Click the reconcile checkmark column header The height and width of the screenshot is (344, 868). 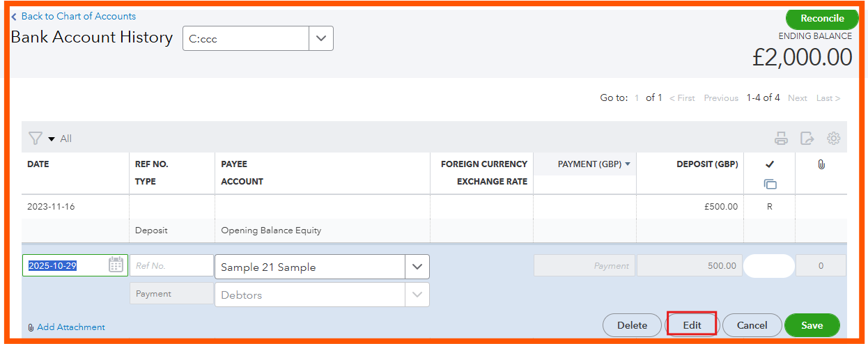770,164
